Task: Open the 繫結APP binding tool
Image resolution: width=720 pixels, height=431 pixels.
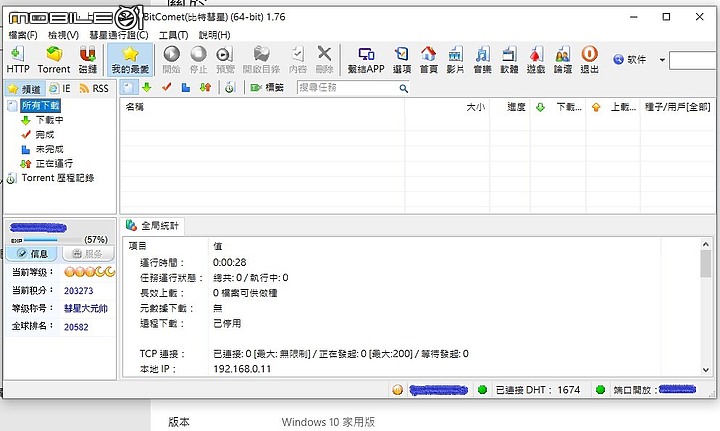Action: (x=366, y=60)
